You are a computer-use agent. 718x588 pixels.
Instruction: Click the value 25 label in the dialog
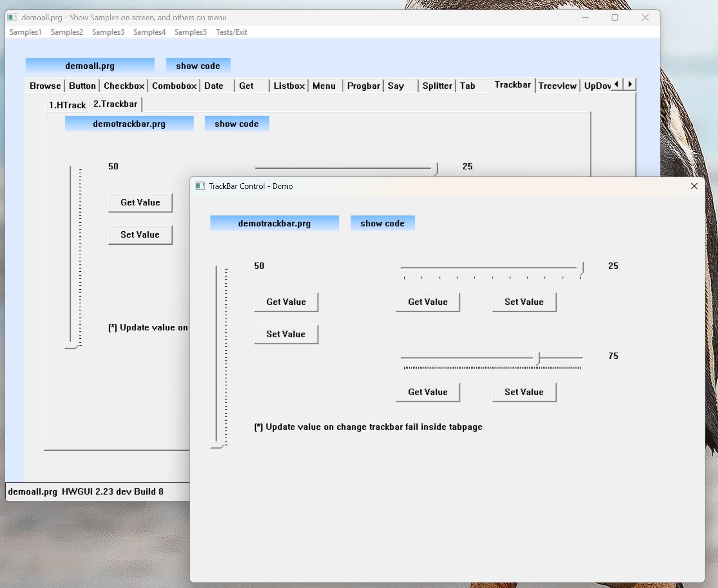coord(613,266)
